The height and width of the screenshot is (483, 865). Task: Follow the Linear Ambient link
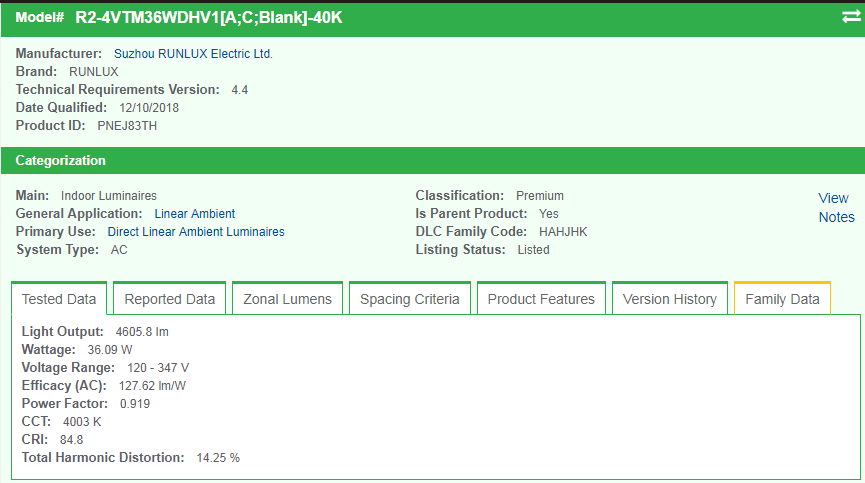coord(195,214)
